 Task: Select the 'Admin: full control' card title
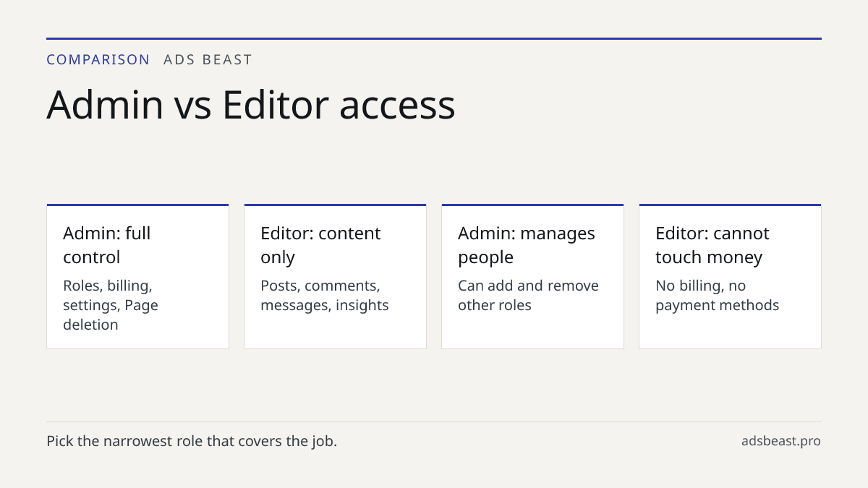107,245
